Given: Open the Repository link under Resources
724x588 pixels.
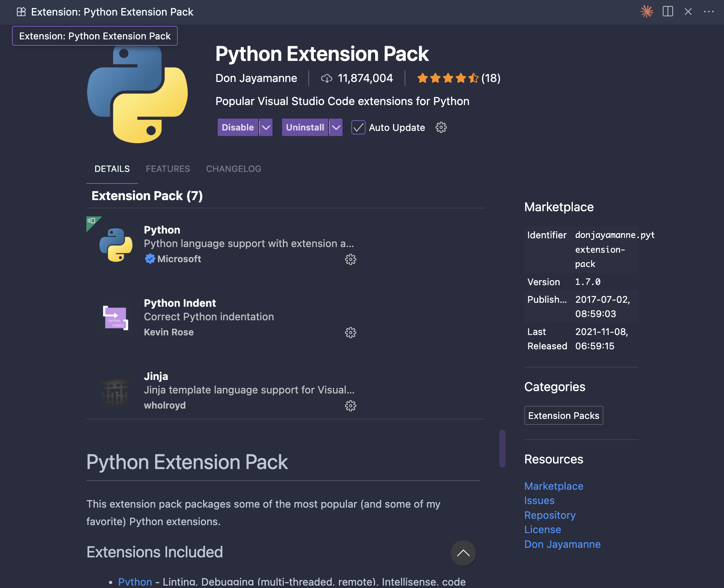Looking at the screenshot, I should 550,515.
